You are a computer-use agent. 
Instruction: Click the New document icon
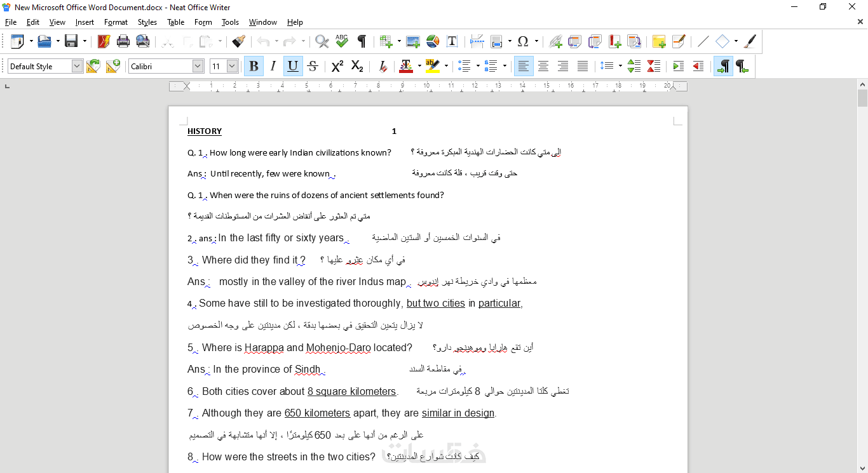17,42
